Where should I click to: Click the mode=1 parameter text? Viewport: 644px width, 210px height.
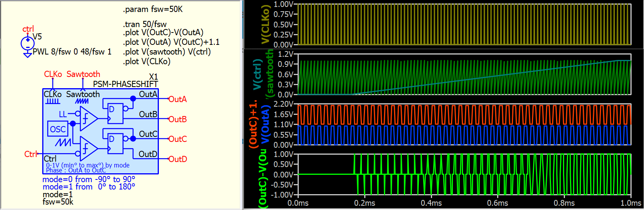click(x=57, y=195)
